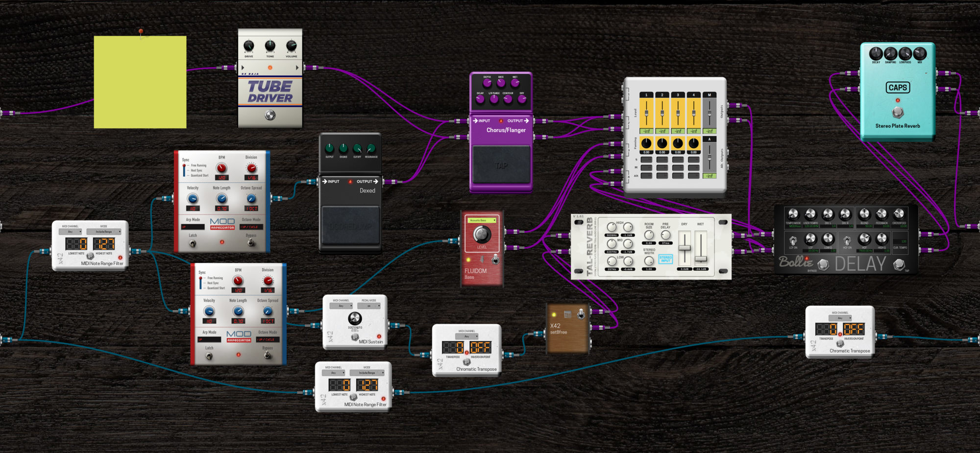Click the Tube Driver left preset arrow
This screenshot has height=453, width=980.
click(x=243, y=68)
